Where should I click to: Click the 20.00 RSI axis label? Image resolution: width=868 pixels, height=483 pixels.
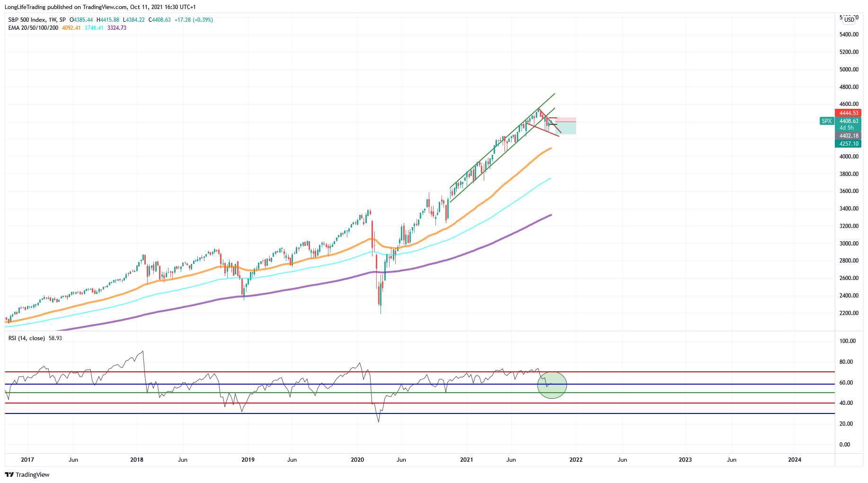coord(846,424)
